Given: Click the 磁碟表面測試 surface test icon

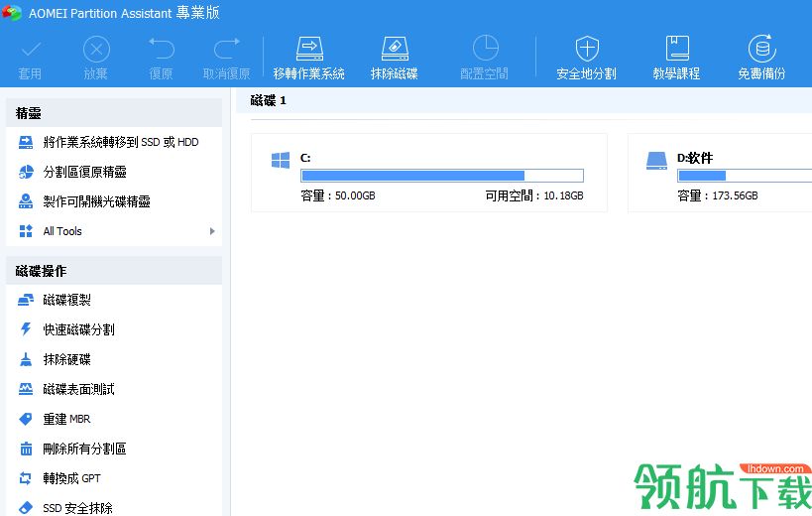Looking at the screenshot, I should pyautogui.click(x=26, y=389).
